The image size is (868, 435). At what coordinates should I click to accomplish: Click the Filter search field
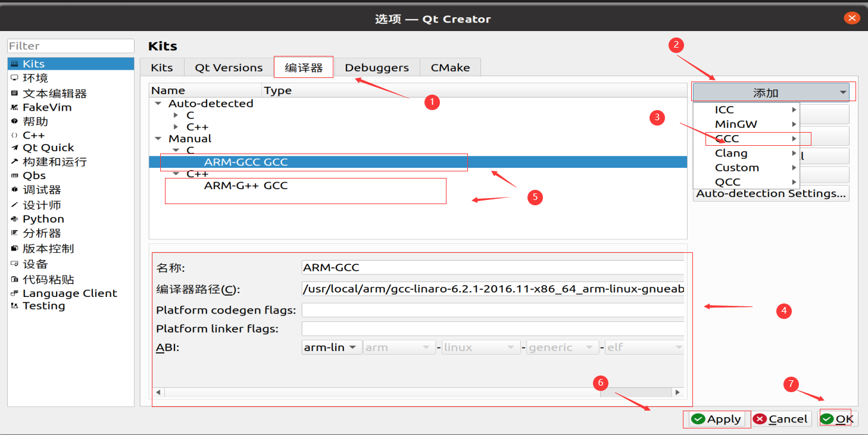click(71, 46)
